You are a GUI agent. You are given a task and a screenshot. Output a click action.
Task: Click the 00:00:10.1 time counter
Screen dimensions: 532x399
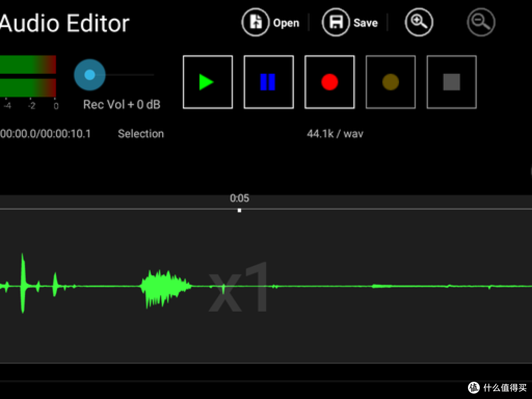(x=66, y=133)
